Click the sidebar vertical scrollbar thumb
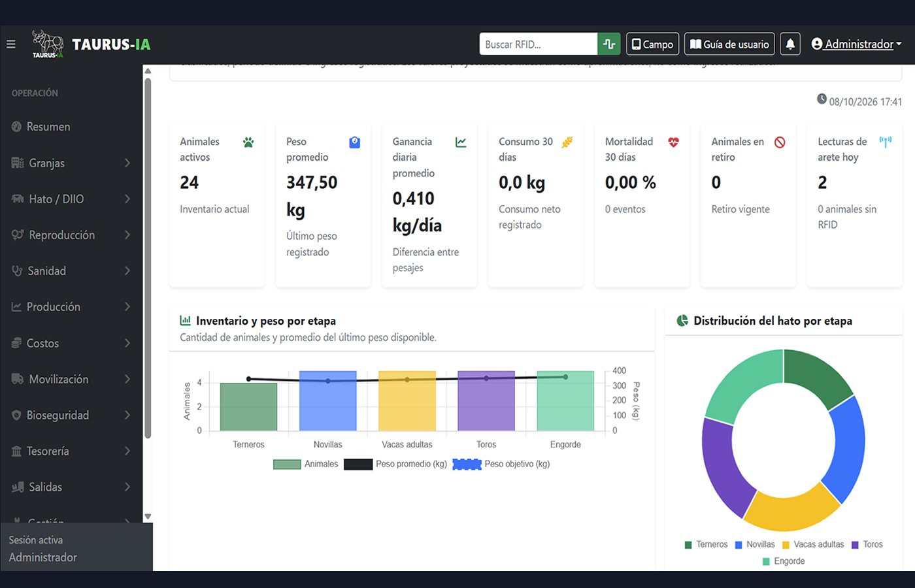The height and width of the screenshot is (588, 915). [x=148, y=258]
